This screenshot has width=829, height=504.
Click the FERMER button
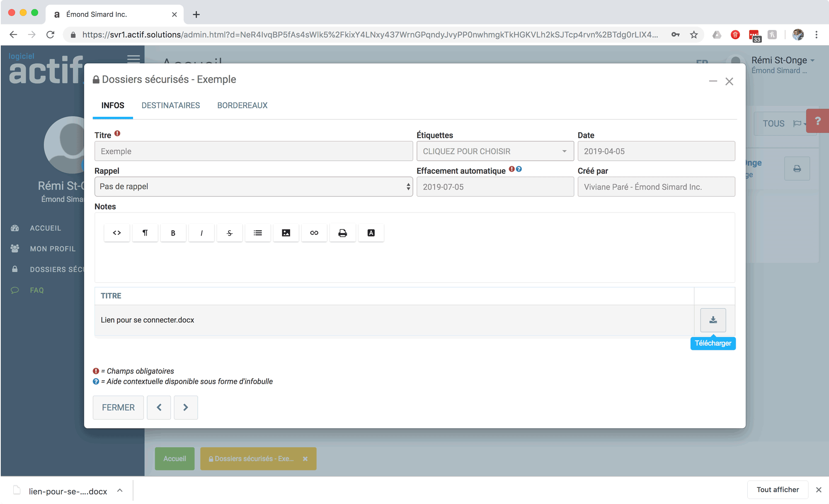(x=118, y=408)
